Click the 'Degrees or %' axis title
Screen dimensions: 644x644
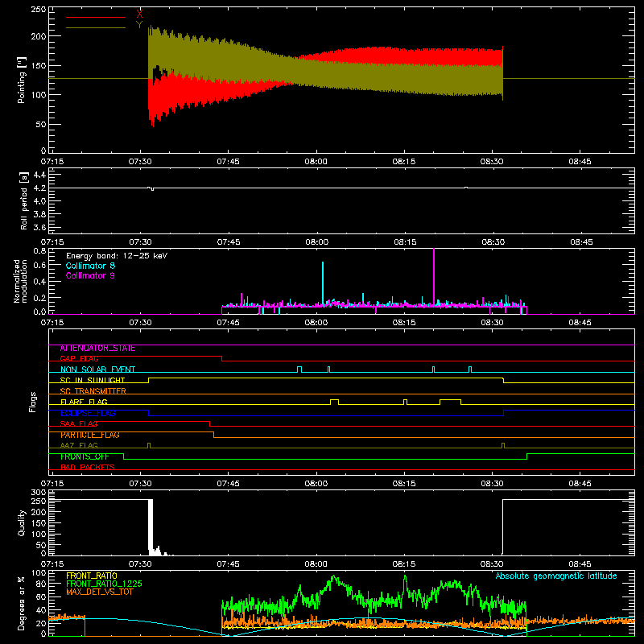point(22,603)
